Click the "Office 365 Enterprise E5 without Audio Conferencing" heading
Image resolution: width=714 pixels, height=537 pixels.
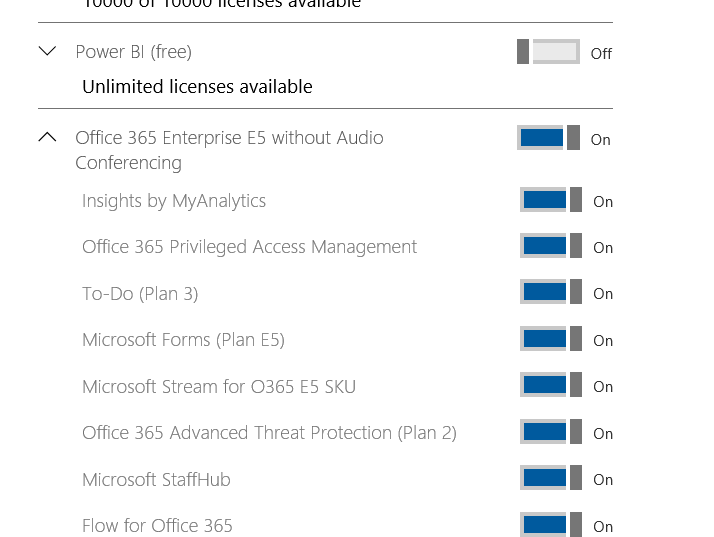229,150
